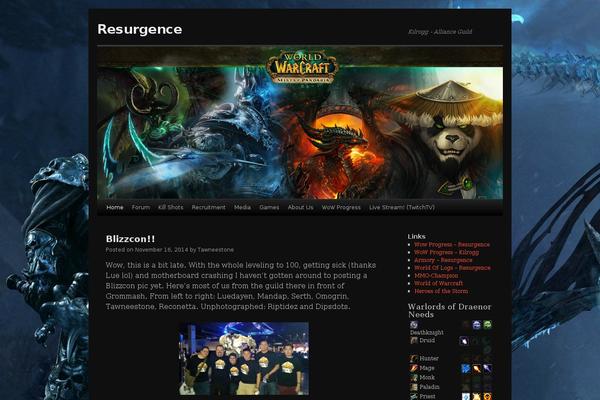The width and height of the screenshot is (600, 400).
Task: Click the Warlords of Draenor Needs heading
Action: (449, 310)
